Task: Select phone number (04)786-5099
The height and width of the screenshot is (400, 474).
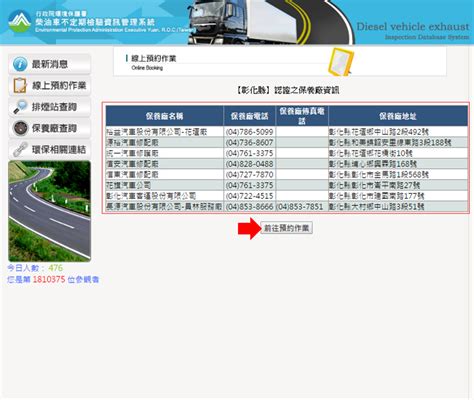Action: [x=249, y=132]
